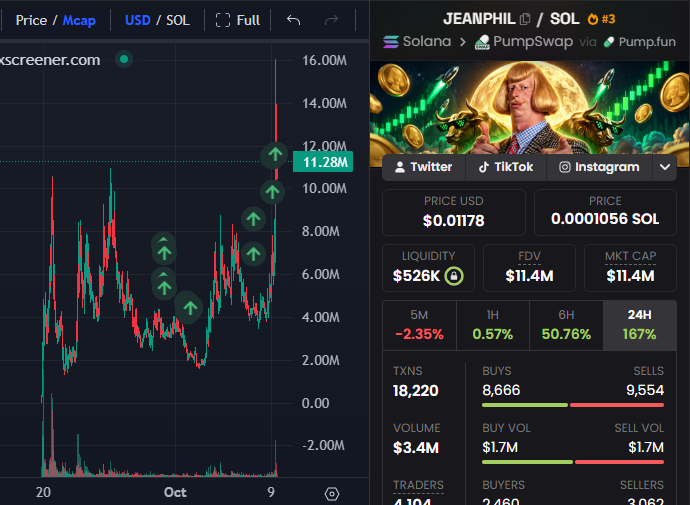690x505 pixels.
Task: Select SOL denomination
Action: (178, 20)
